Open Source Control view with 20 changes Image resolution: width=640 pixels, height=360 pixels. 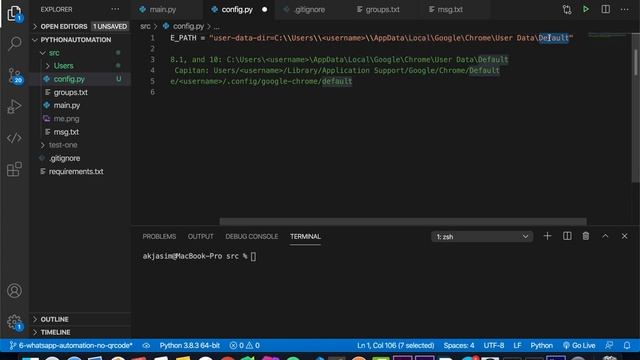tap(15, 76)
